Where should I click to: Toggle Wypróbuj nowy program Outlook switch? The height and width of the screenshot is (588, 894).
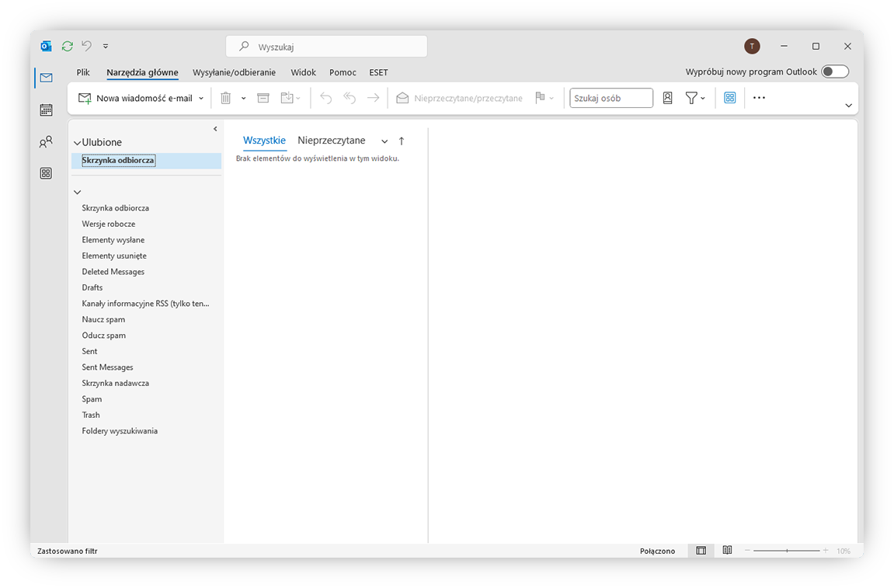(x=834, y=70)
